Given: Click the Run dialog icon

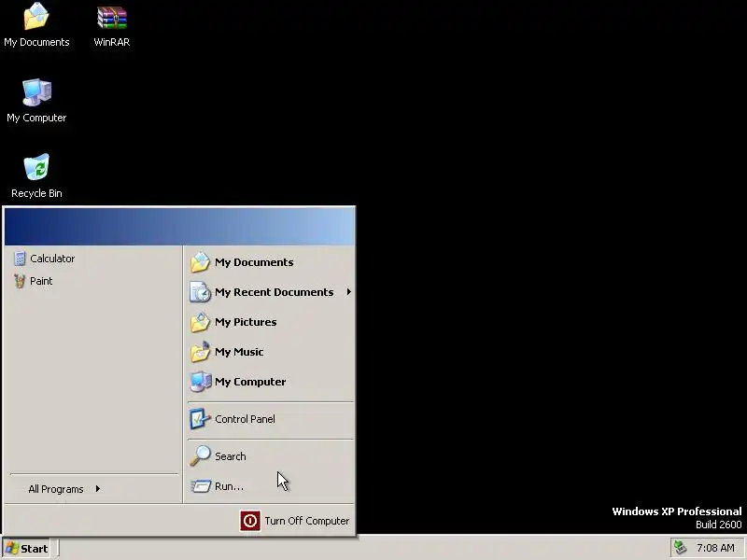Looking at the screenshot, I should click(201, 485).
